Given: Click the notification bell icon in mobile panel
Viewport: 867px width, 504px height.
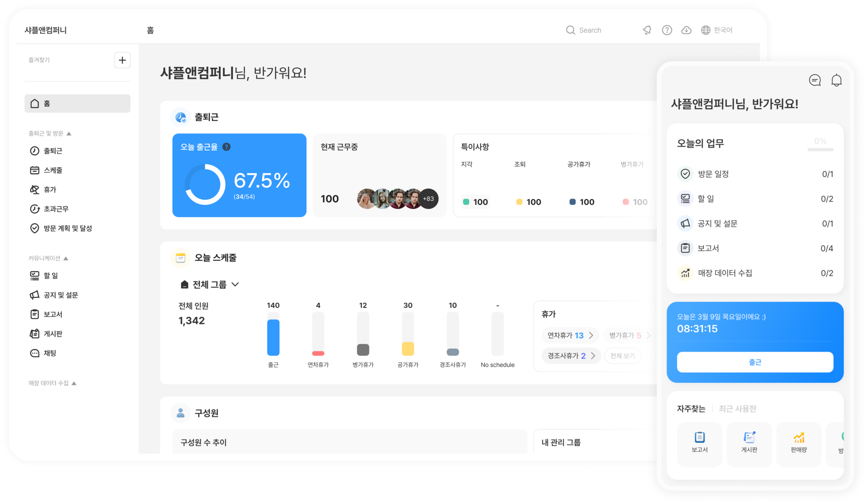Looking at the screenshot, I should pyautogui.click(x=836, y=80).
